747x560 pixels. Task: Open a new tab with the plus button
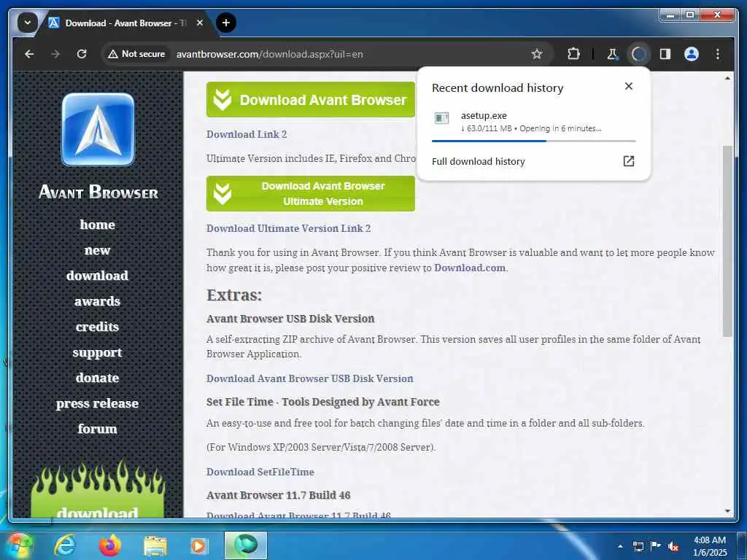(x=226, y=23)
